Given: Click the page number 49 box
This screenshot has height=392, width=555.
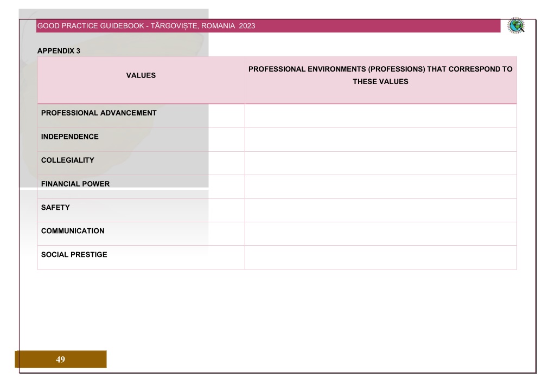Looking at the screenshot, I should click(x=61, y=359).
